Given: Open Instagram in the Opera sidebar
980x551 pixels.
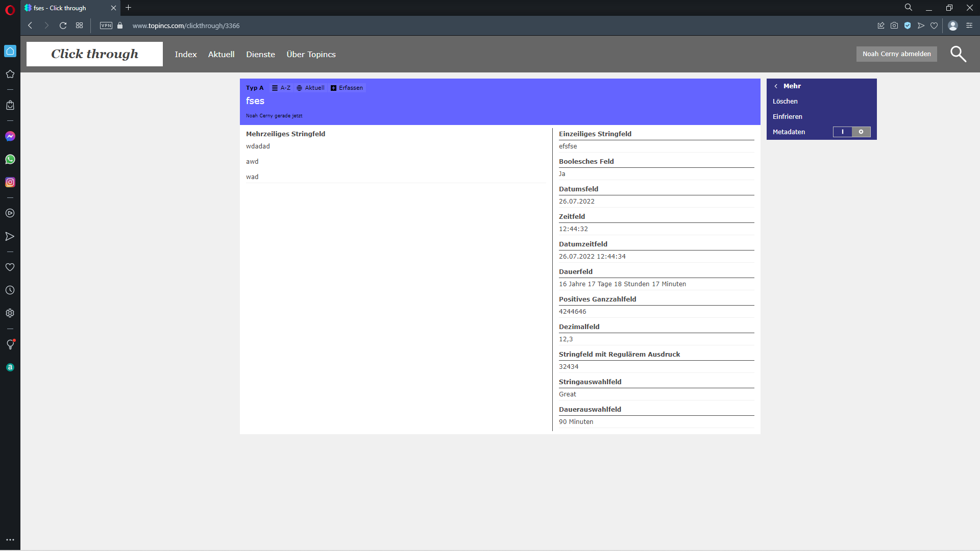Looking at the screenshot, I should click(x=10, y=182).
